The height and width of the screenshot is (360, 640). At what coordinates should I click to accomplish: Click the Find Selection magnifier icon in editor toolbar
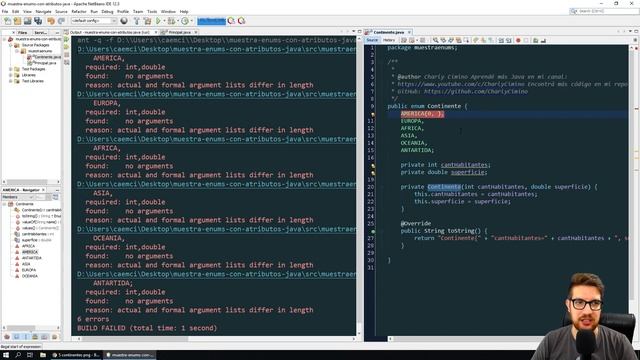(436, 40)
